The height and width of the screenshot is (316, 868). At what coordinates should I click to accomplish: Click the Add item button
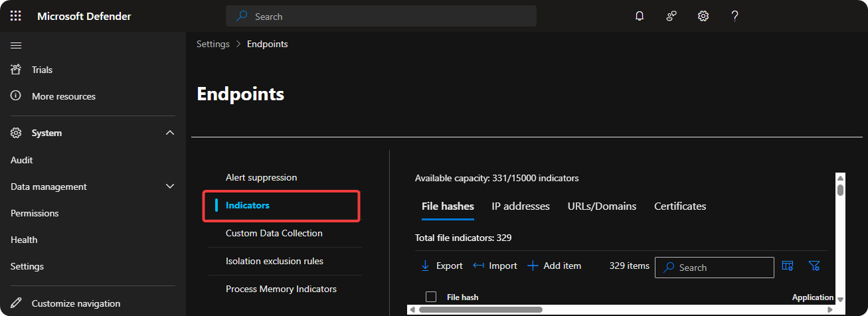click(555, 266)
